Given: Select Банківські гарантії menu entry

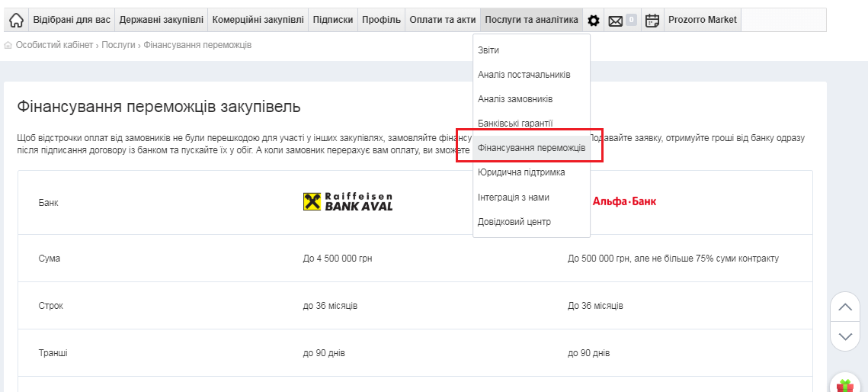Looking at the screenshot, I should (x=515, y=124).
